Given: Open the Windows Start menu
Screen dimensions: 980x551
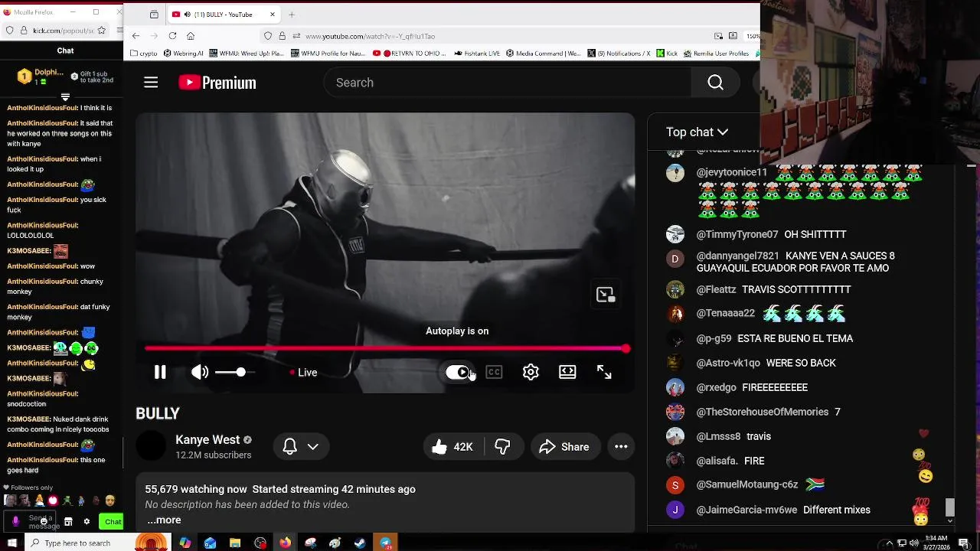Looking at the screenshot, I should click(x=11, y=543).
